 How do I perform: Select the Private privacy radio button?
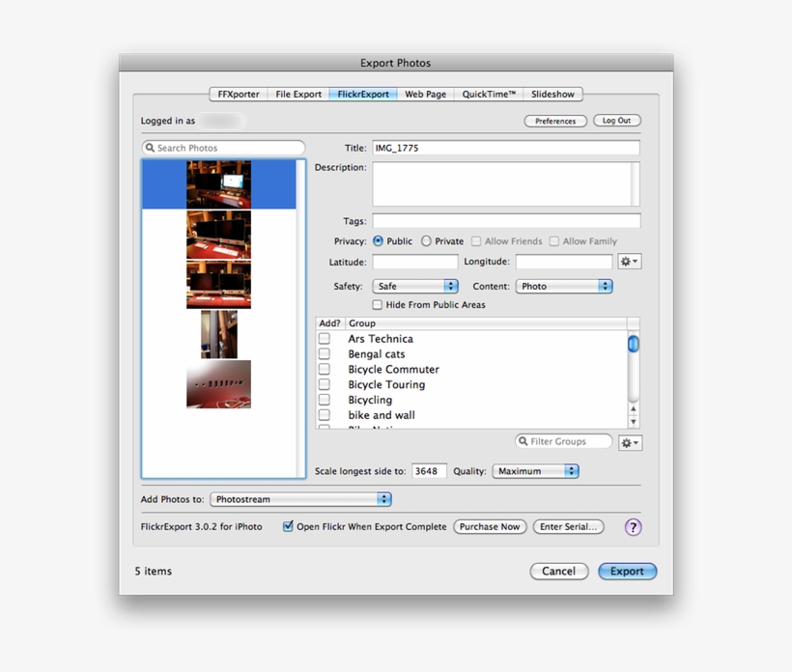click(x=426, y=241)
